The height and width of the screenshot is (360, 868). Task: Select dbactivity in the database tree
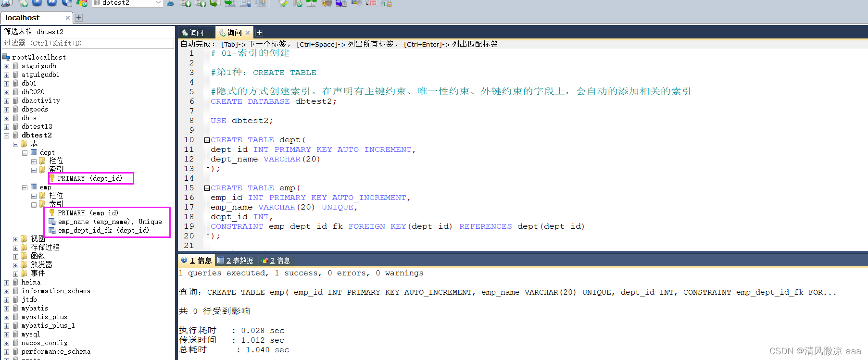(x=41, y=100)
